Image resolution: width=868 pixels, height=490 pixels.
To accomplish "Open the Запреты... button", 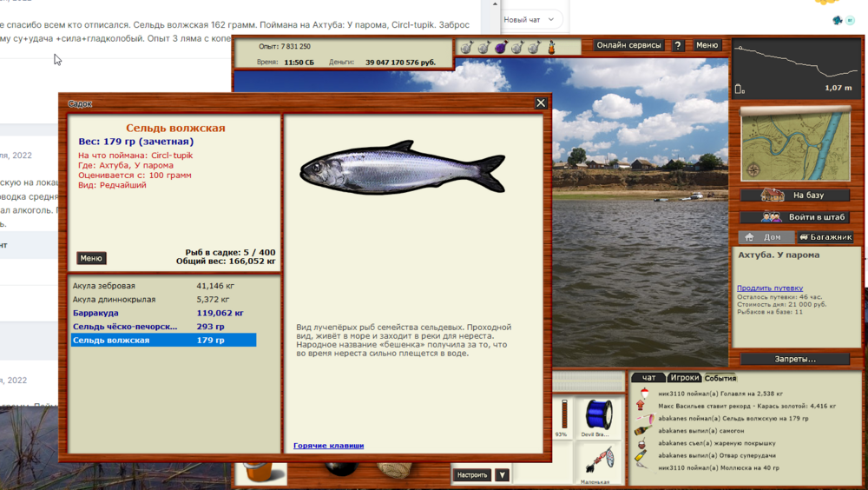I will pos(795,359).
